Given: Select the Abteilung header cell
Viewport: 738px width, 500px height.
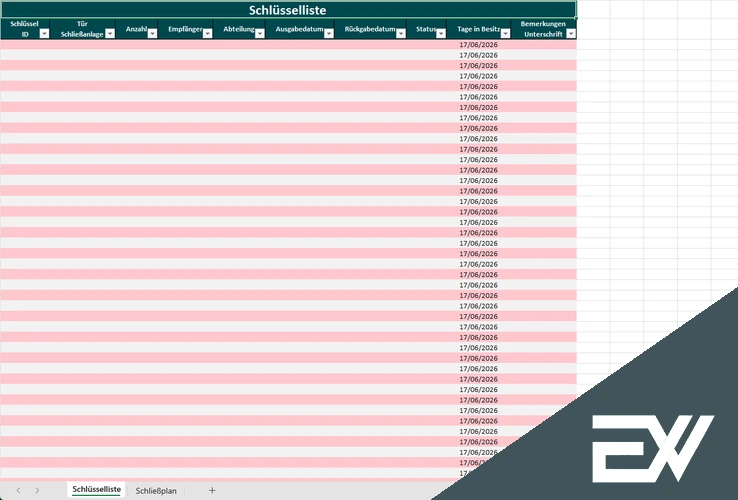Looking at the screenshot, I should [239, 29].
